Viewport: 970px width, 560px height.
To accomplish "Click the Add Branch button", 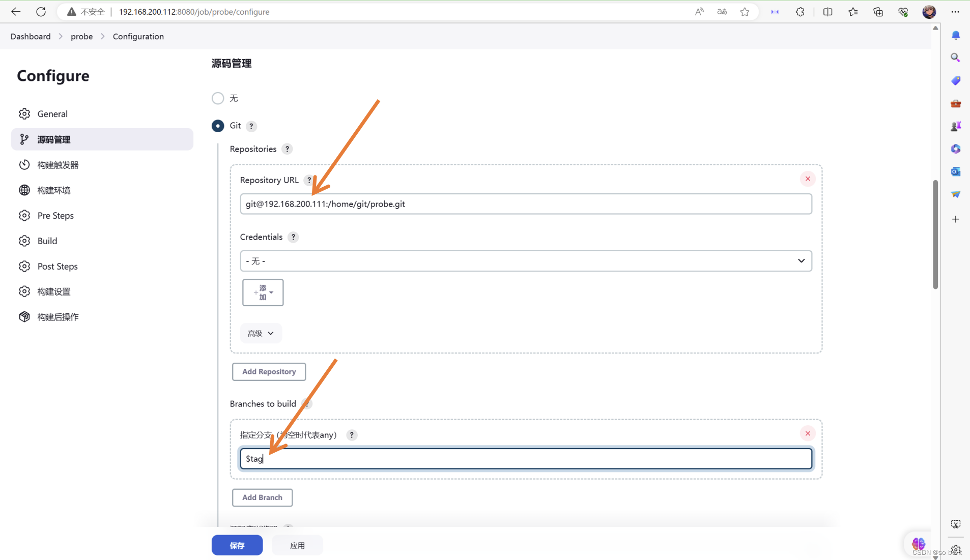I will tap(262, 497).
